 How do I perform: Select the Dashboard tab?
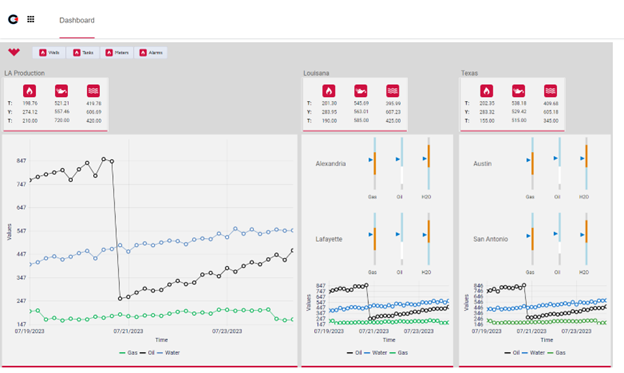point(77,20)
